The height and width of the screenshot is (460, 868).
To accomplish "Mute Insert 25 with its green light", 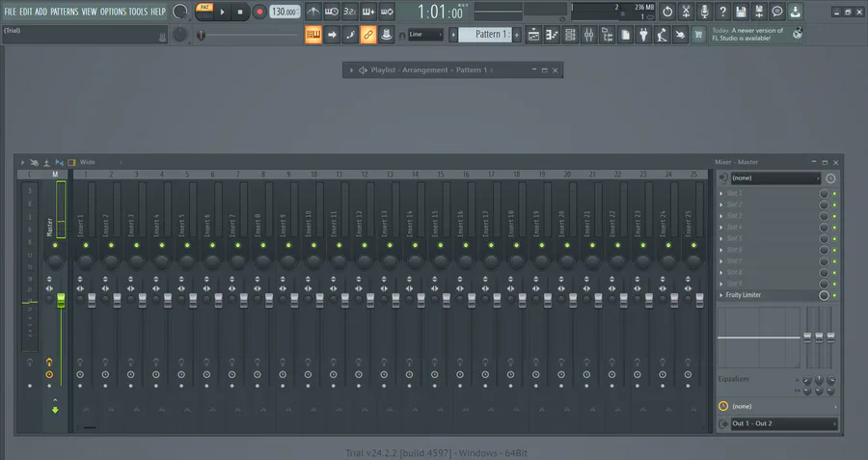I will [x=693, y=245].
